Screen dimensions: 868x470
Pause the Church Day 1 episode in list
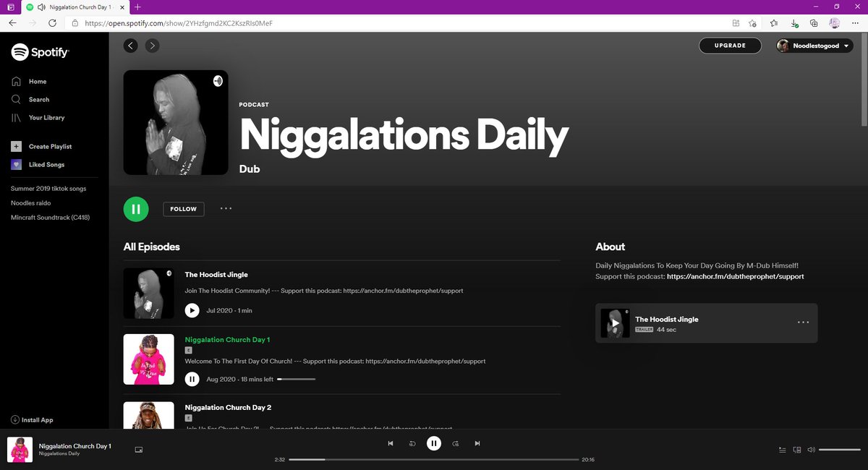tap(192, 379)
